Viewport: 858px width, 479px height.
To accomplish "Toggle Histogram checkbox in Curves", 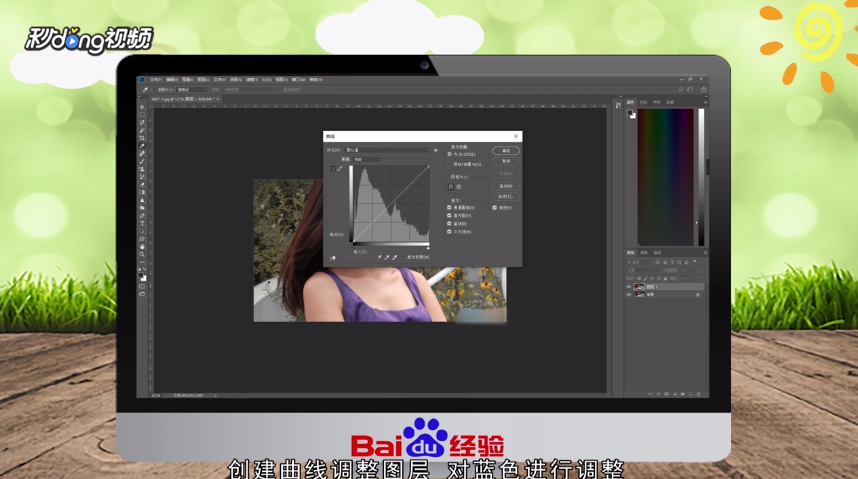I will 449,216.
